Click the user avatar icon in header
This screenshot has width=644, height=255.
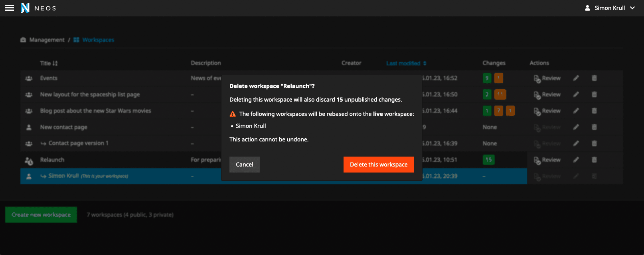click(587, 8)
